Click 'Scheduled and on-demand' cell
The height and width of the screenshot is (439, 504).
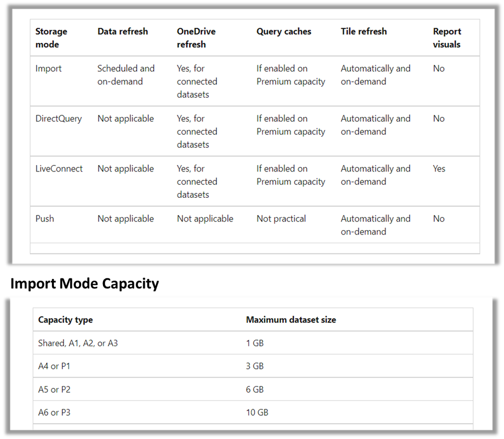click(x=126, y=75)
